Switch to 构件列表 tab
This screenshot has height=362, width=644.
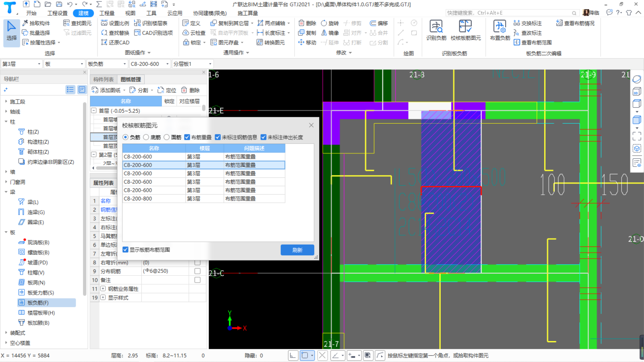click(103, 79)
